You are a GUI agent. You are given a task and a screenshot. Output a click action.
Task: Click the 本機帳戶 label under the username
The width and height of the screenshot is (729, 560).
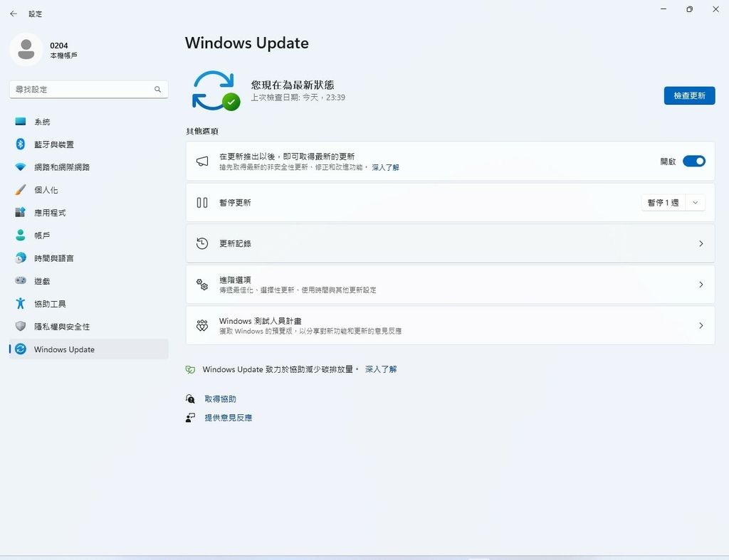63,56
